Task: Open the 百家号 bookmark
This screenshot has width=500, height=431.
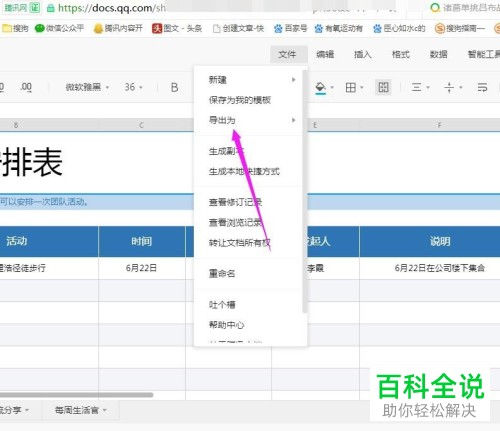Action: 290,28
